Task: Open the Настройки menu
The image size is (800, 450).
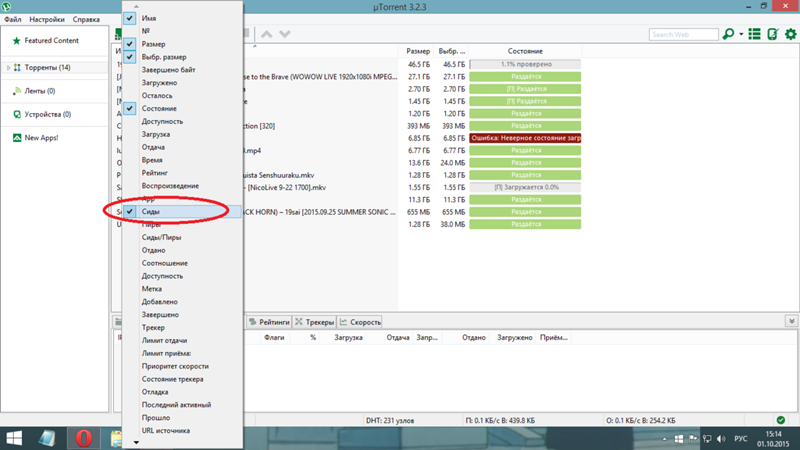Action: tap(47, 19)
